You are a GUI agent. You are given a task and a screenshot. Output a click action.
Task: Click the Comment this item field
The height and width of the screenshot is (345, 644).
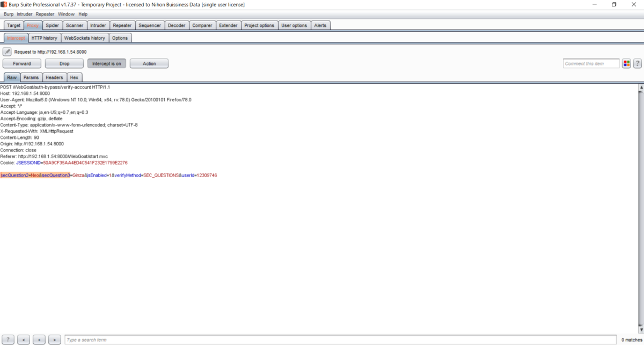point(591,63)
